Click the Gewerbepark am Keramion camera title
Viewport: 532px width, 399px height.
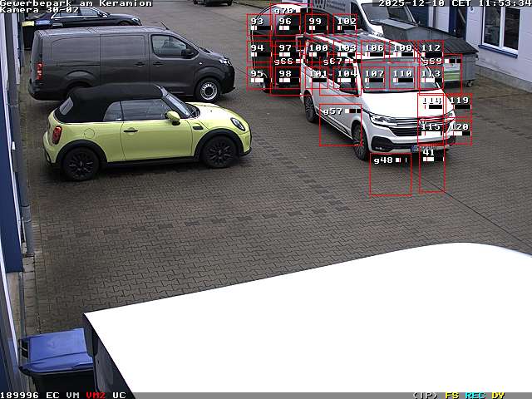76,3
